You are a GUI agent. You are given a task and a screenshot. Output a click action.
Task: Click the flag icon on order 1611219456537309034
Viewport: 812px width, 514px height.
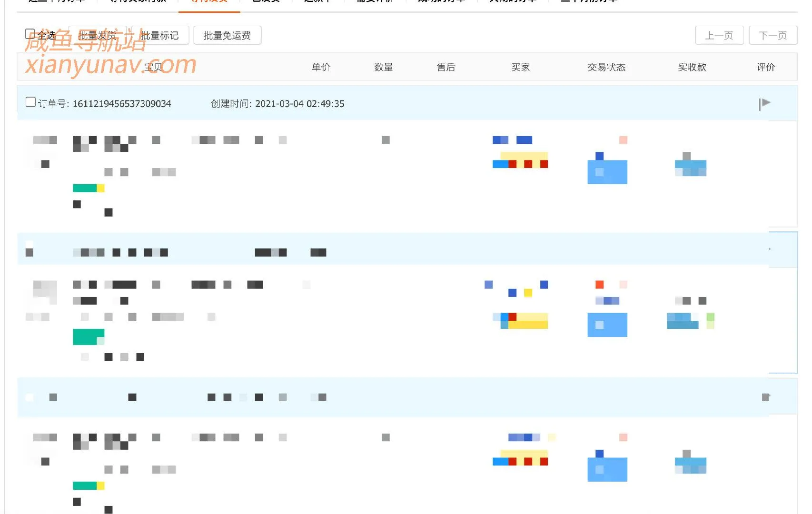tap(764, 104)
